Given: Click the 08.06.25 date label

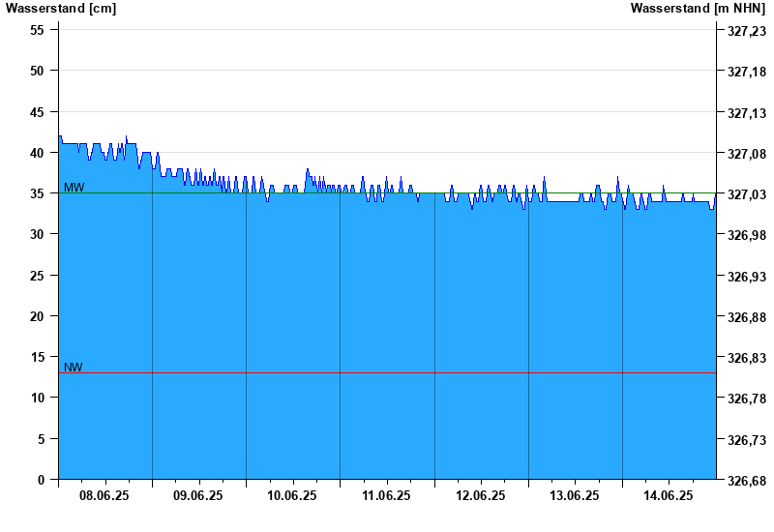Looking at the screenshot, I should (x=104, y=495).
